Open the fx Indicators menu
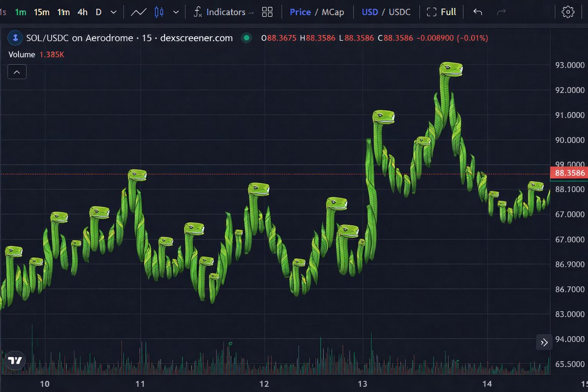588x392 pixels. 223,12
